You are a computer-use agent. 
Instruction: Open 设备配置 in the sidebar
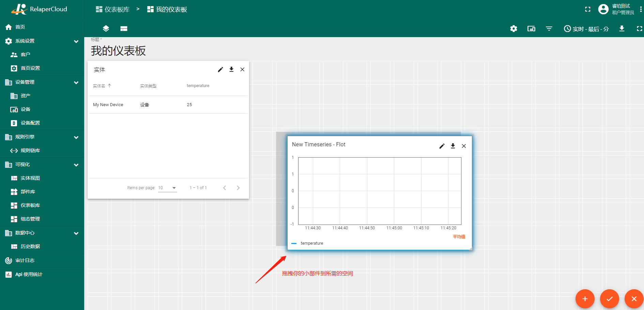42,123
